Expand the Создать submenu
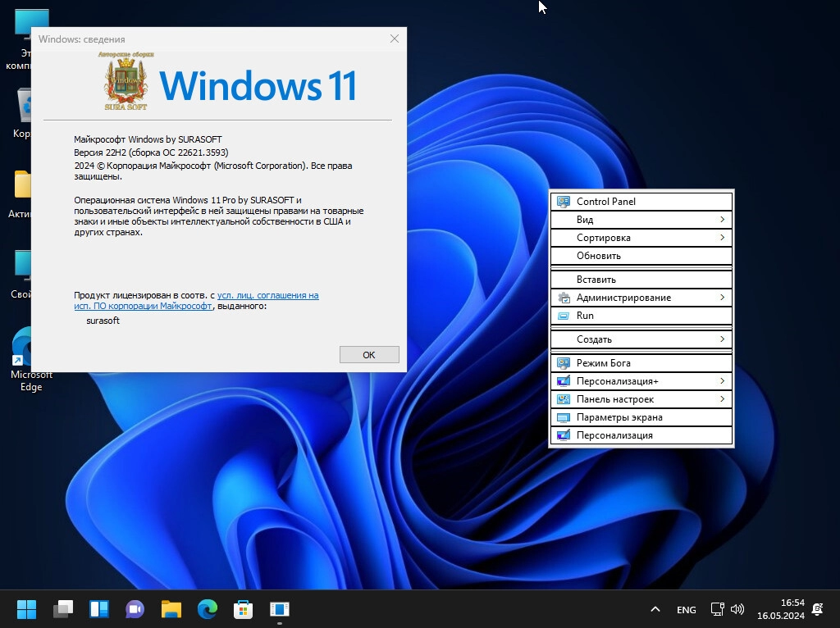The height and width of the screenshot is (628, 840). point(641,339)
